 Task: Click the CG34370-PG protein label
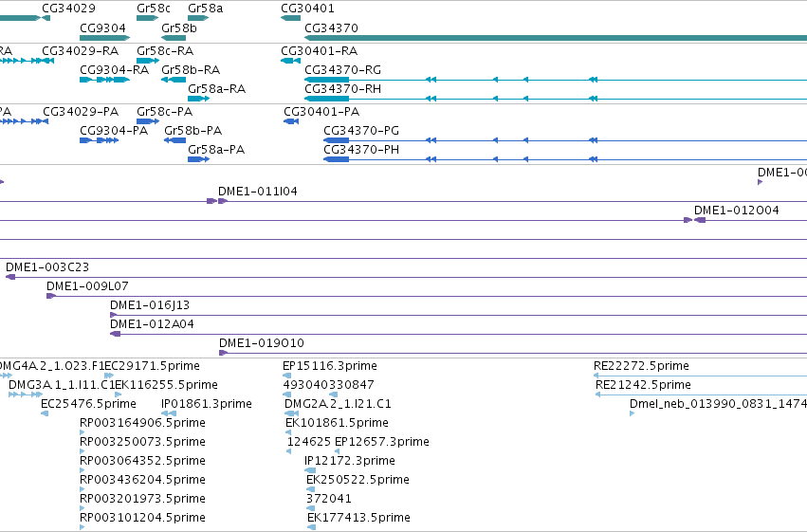pyautogui.click(x=361, y=131)
